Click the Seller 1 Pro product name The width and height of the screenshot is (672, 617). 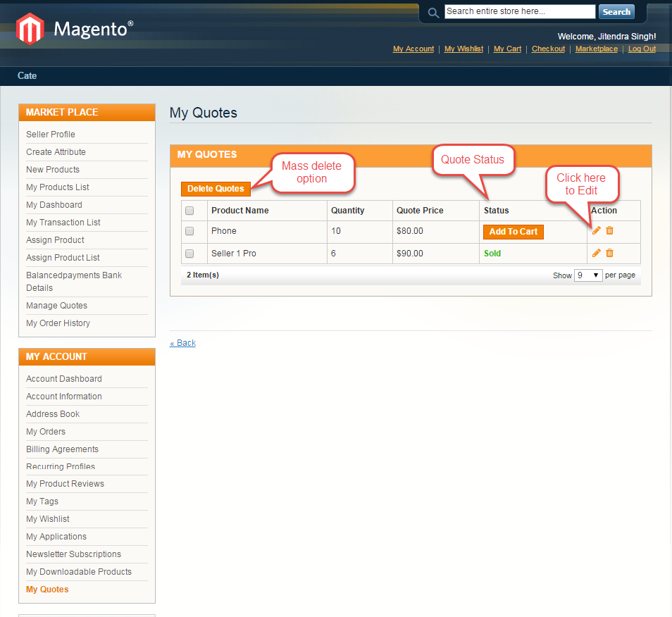[x=234, y=254]
